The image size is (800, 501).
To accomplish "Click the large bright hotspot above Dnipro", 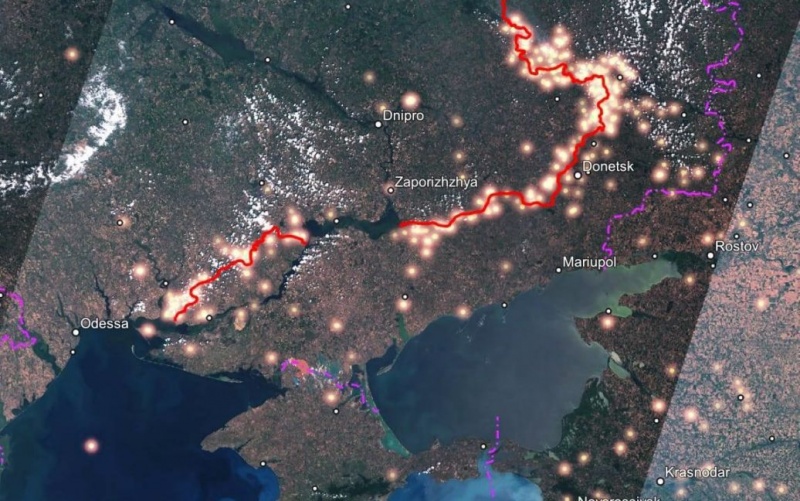I will [x=410, y=101].
